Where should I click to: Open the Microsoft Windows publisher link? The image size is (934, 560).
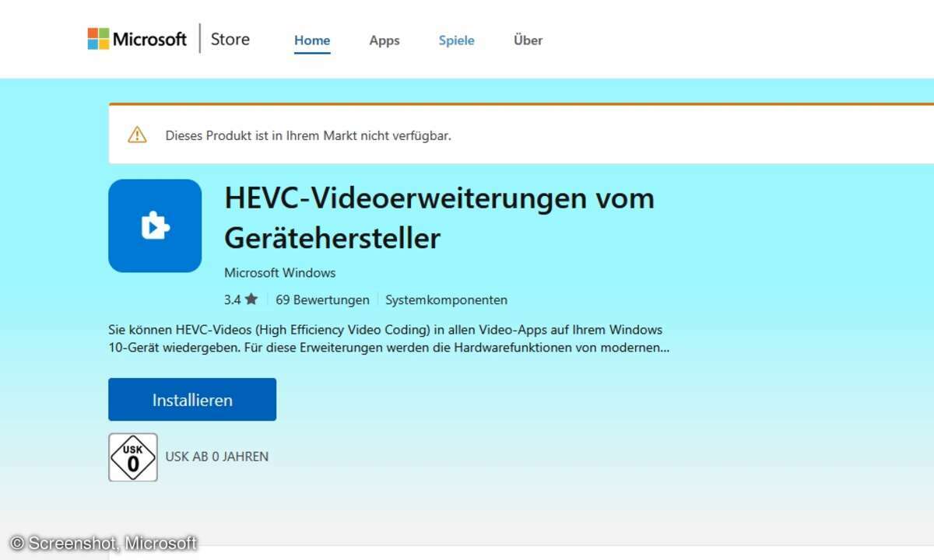coord(280,273)
